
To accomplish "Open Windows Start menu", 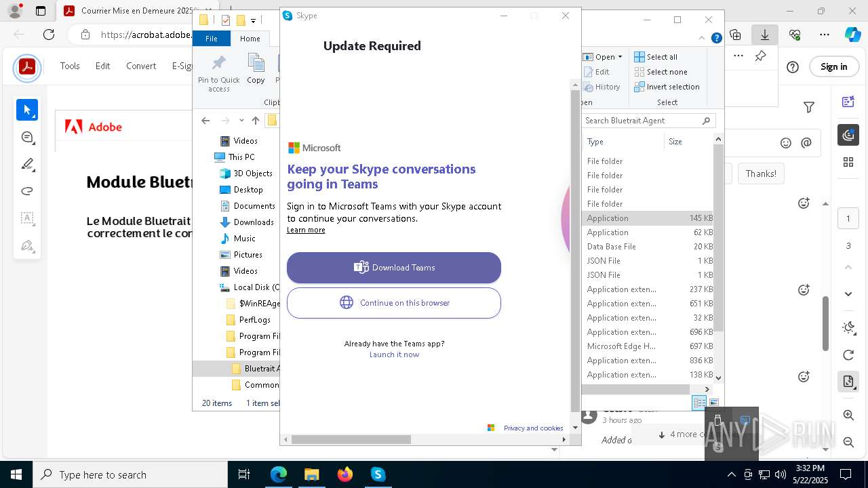I will coord(16,474).
